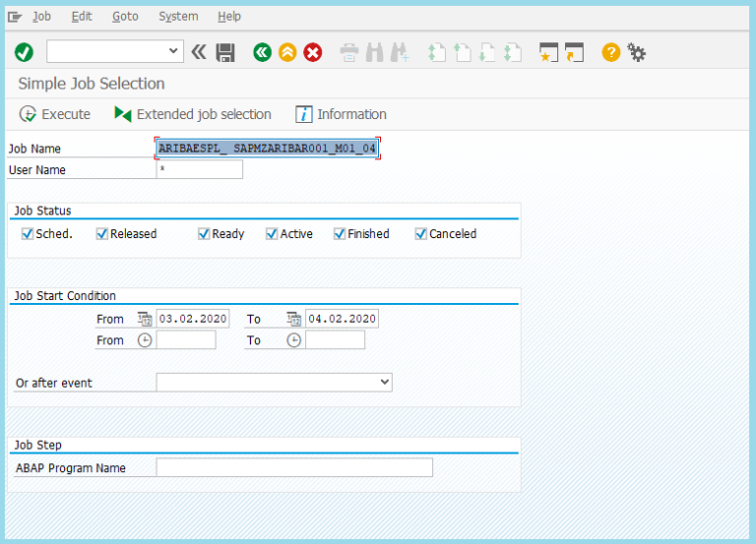Open Customize Local Layout gear icon

click(x=637, y=52)
